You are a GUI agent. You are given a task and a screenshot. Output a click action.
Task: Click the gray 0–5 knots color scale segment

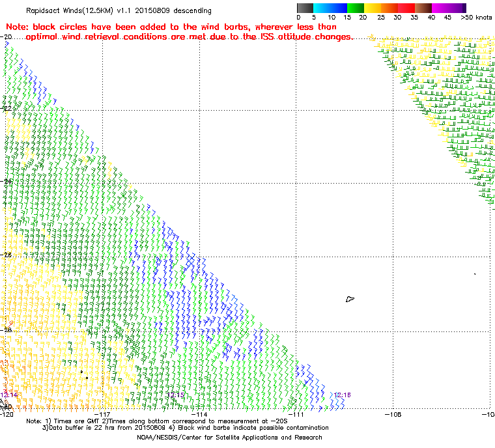pyautogui.click(x=305, y=8)
